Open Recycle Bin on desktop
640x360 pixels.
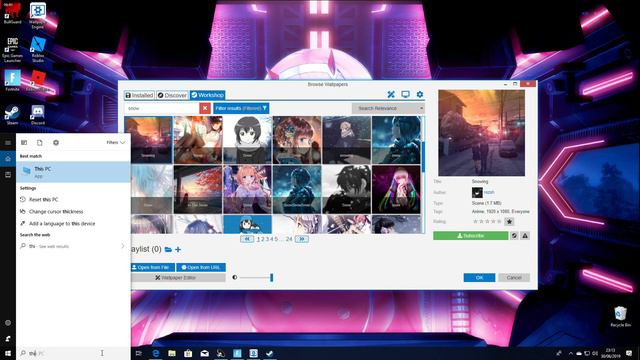point(620,317)
